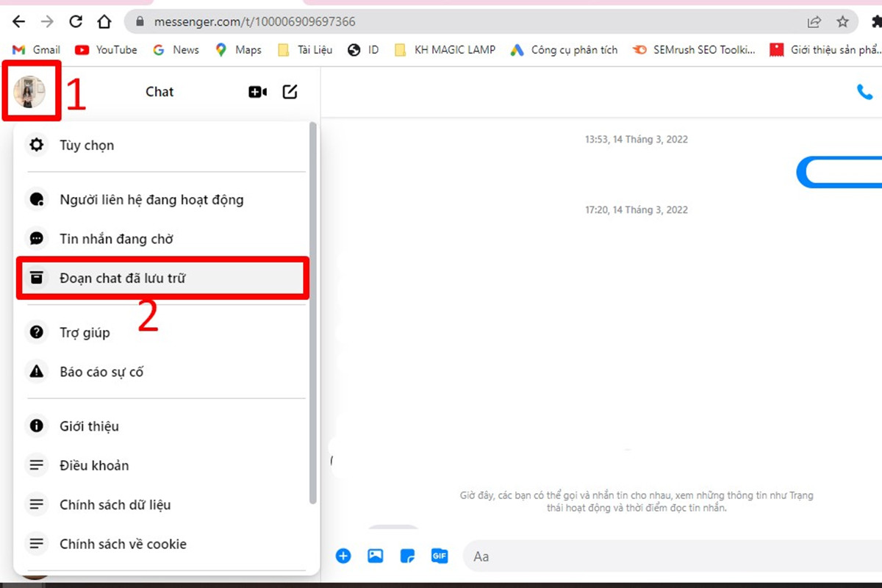Open Tin nhắn đang chờ
The image size is (882, 588).
pyautogui.click(x=166, y=239)
